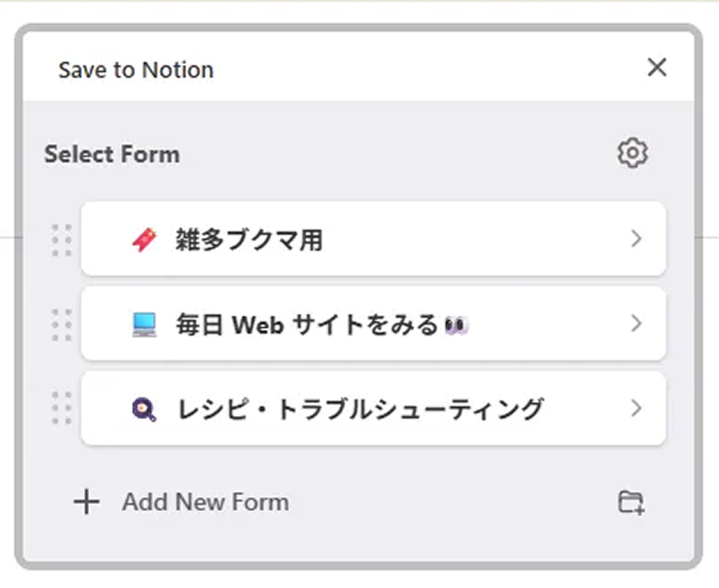
Task: Click the red ticket icon on 雑多ブクマ用
Action: point(143,239)
